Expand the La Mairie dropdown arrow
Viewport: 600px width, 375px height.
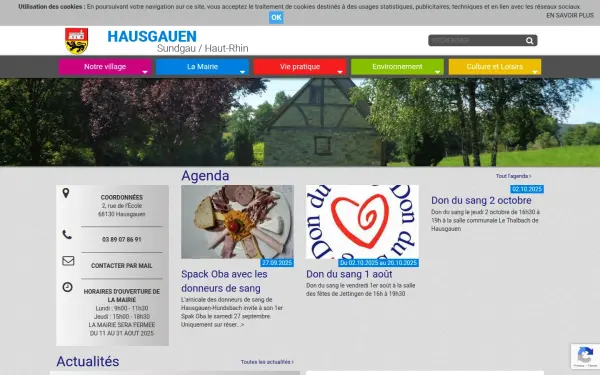pos(242,72)
